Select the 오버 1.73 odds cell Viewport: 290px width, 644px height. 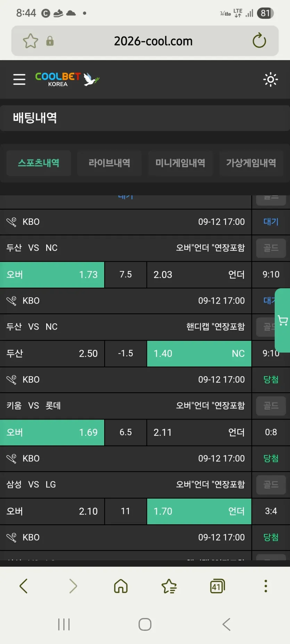click(x=52, y=275)
